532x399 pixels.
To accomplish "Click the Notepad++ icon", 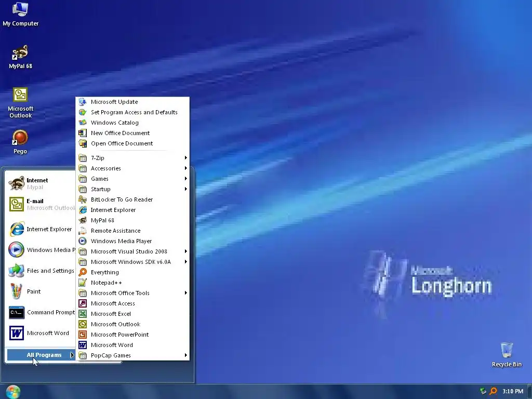I will tap(83, 283).
